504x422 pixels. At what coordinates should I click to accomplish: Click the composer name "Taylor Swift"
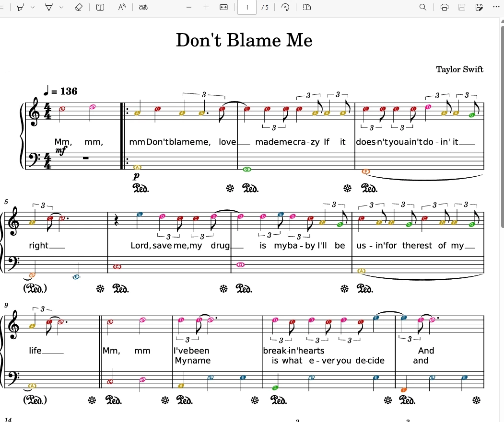coord(460,69)
